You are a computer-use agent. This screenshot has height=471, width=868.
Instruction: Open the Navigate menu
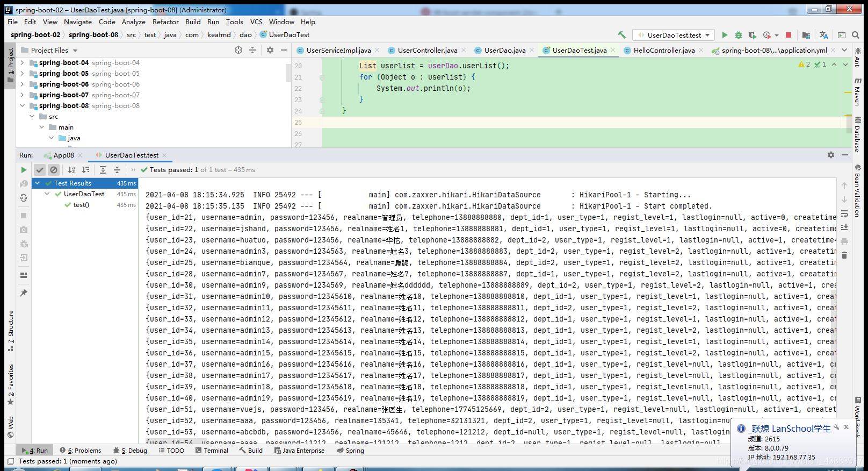click(78, 22)
